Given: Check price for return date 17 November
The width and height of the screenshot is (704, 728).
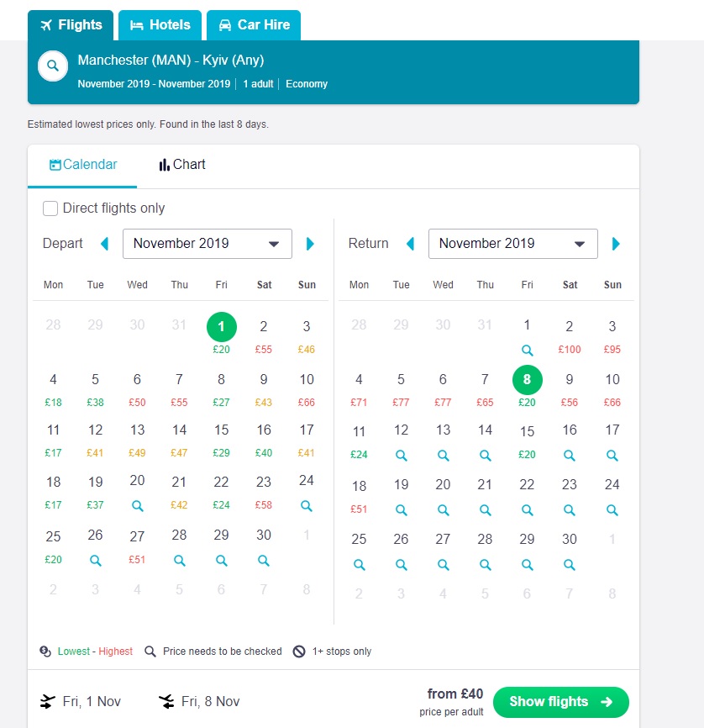Looking at the screenshot, I should tap(612, 456).
